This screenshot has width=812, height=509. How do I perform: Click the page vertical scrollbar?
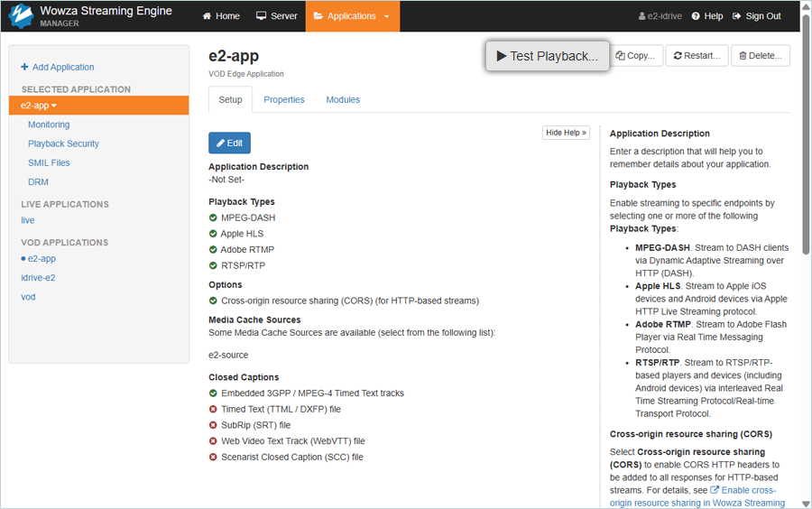click(x=806, y=134)
